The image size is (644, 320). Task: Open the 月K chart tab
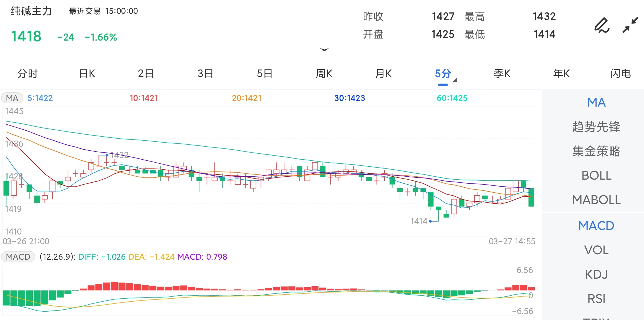pyautogui.click(x=383, y=74)
